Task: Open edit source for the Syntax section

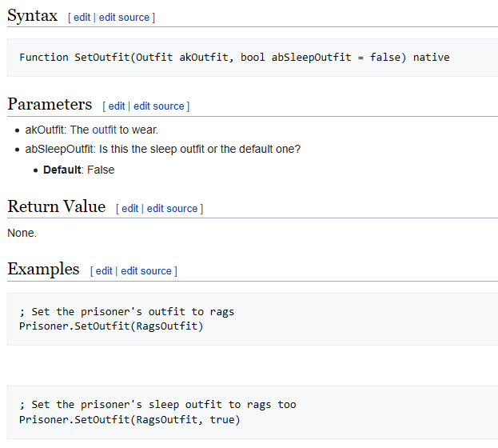Action: point(125,17)
